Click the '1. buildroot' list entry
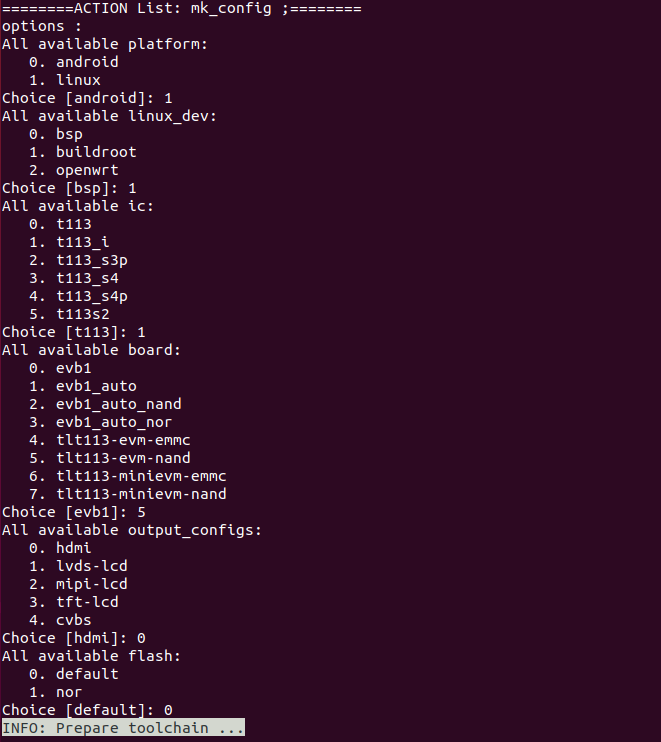 point(83,152)
